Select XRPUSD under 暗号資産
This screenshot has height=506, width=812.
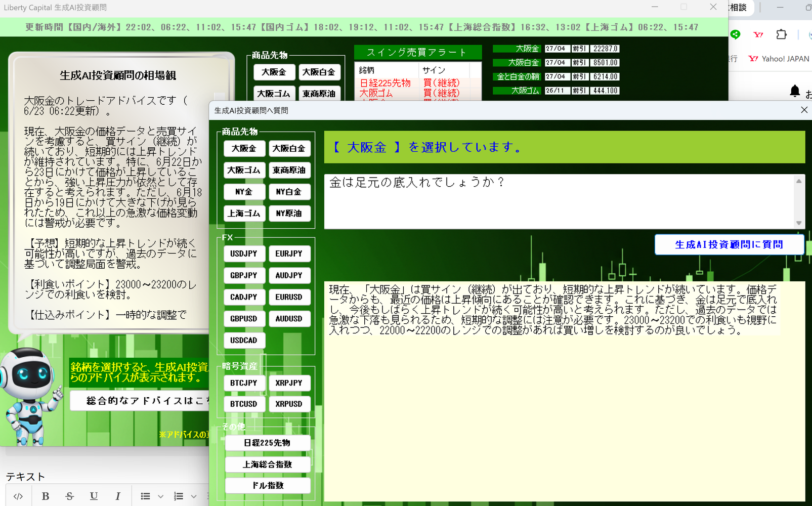(x=289, y=404)
